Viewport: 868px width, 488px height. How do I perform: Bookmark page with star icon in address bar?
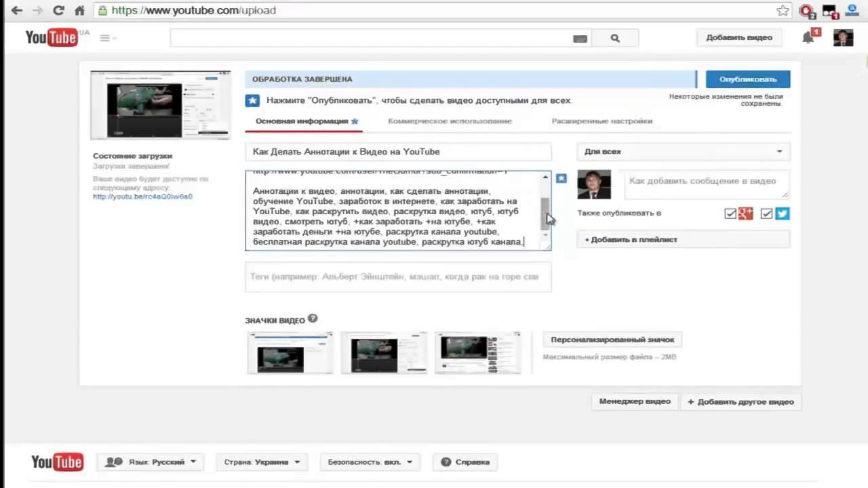click(783, 10)
